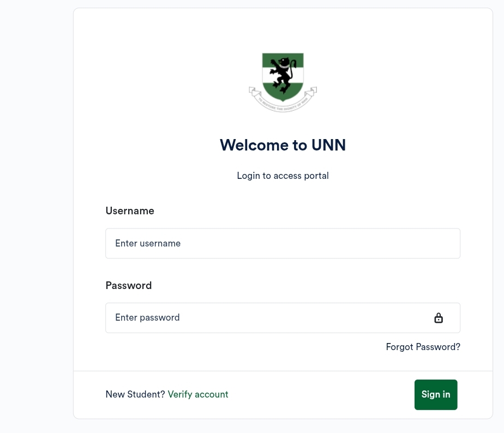This screenshot has width=504, height=433.
Task: Click the Enter password placeholder text
Action: [x=147, y=317]
